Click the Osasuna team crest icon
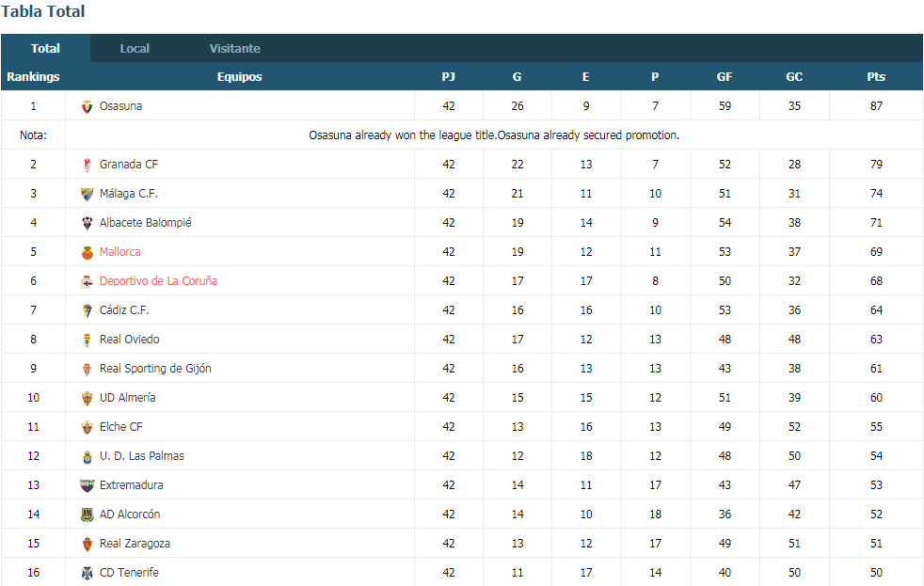 pyautogui.click(x=88, y=106)
